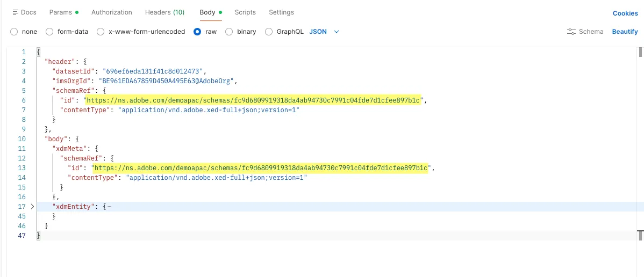Click line number 47 in the gutter
The width and height of the screenshot is (644, 277).
22,236
